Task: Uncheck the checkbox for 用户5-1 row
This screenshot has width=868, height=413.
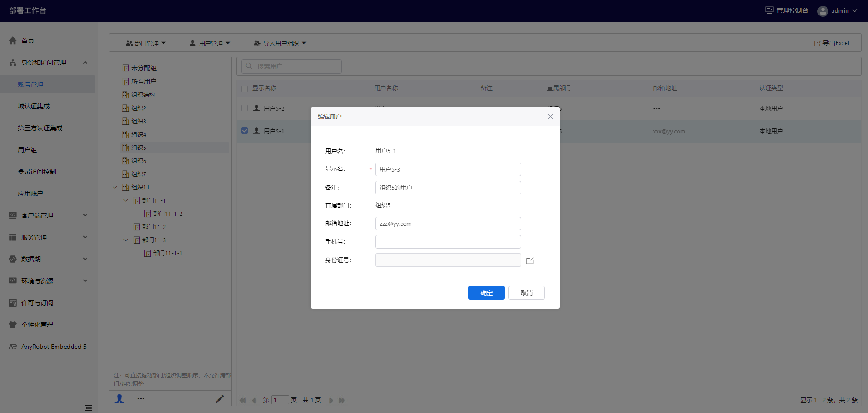Action: [245, 131]
